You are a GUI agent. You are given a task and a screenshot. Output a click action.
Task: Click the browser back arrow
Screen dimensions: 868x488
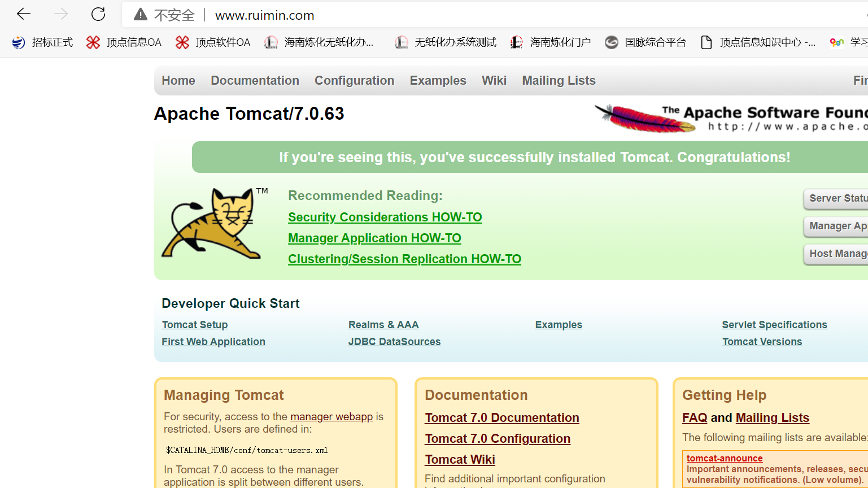pos(24,14)
